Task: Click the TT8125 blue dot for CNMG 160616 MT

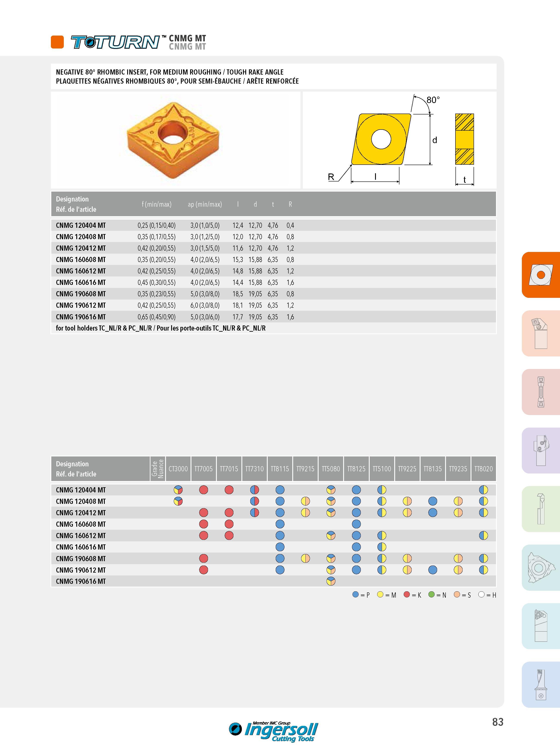Action: click(356, 547)
